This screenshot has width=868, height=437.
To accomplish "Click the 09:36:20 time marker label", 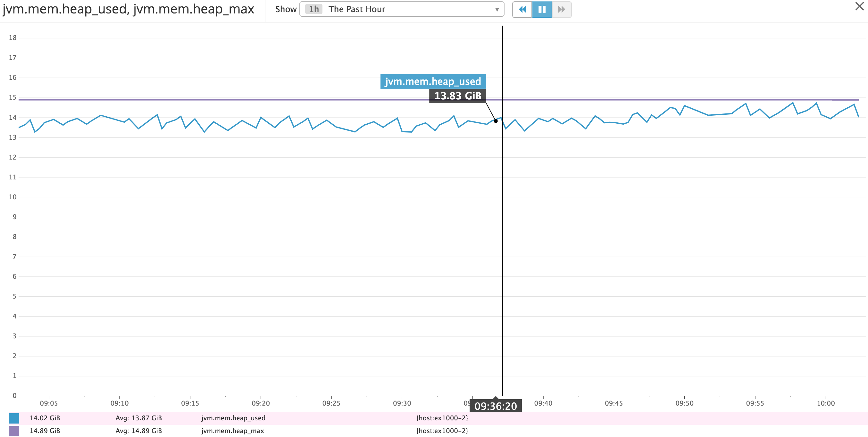I will click(x=495, y=406).
